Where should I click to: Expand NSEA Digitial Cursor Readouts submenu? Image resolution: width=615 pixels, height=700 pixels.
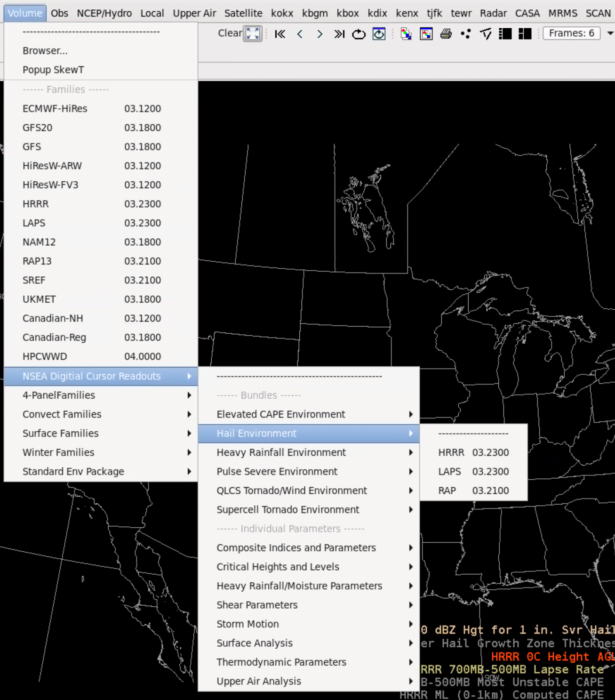tap(101, 376)
